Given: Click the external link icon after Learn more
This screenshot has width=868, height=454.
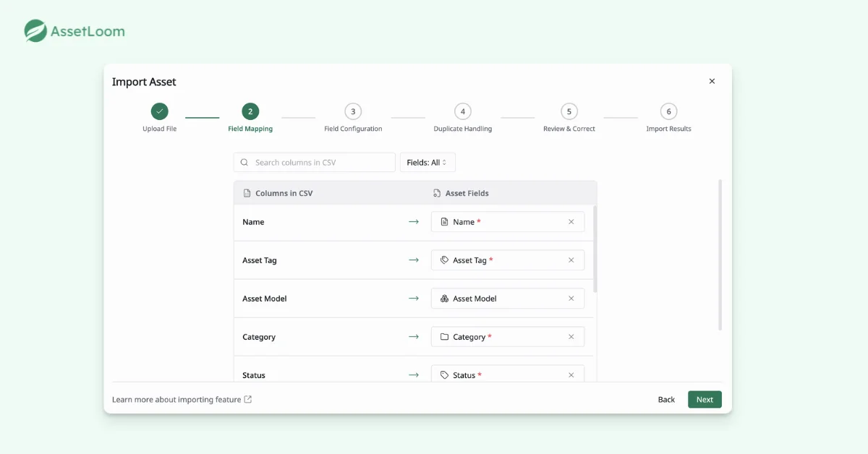Looking at the screenshot, I should coord(248,399).
